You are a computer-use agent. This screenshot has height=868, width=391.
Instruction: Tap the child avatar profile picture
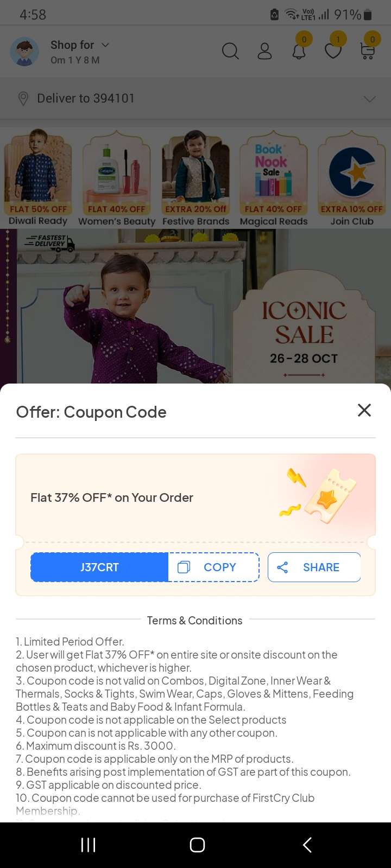pos(24,52)
